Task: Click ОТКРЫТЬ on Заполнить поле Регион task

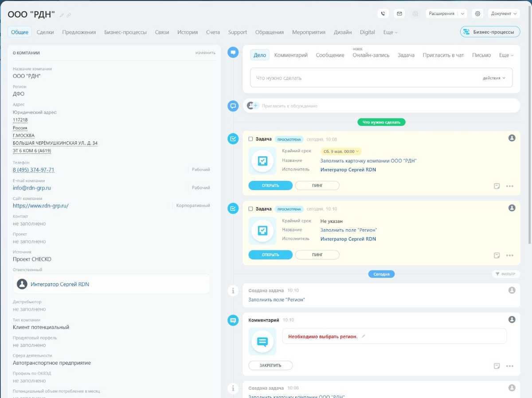Action: 270,255
